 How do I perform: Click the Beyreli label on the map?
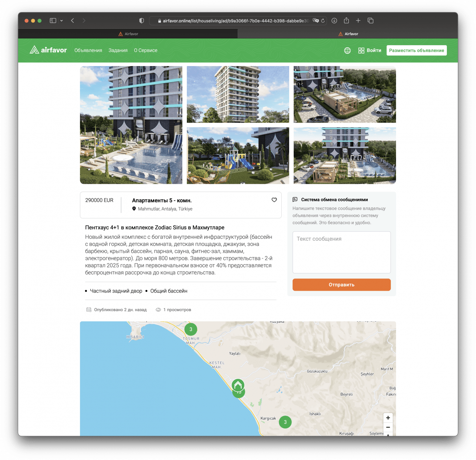(x=347, y=394)
